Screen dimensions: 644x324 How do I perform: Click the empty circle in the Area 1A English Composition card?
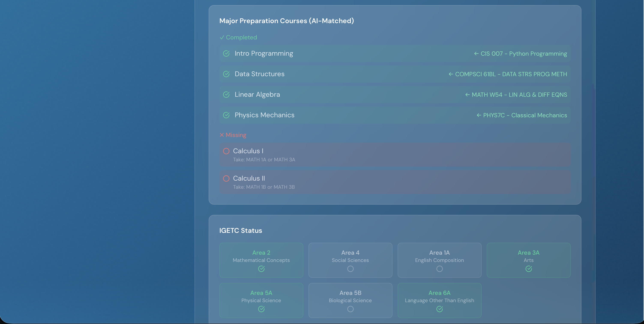tap(439, 269)
